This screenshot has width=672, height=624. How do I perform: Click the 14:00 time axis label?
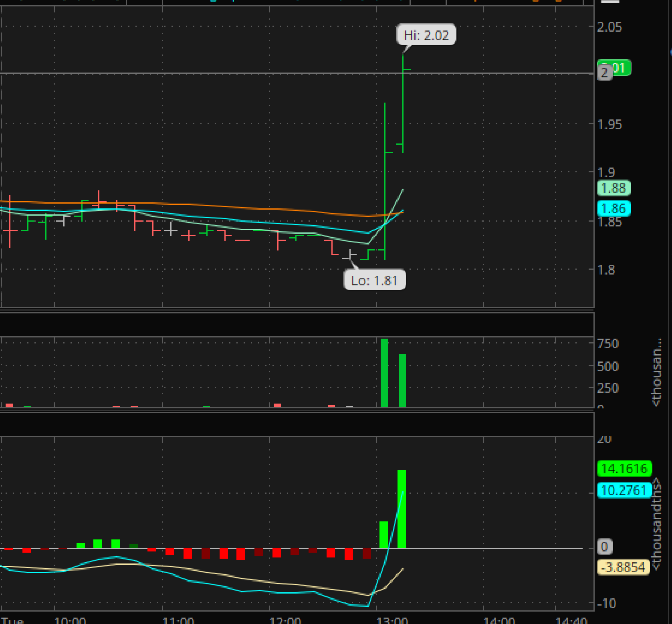499,620
